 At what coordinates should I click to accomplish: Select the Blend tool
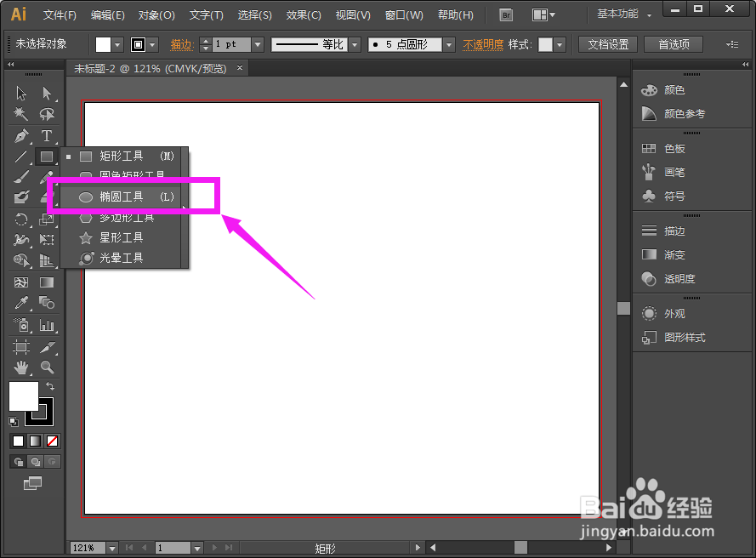pos(47,303)
